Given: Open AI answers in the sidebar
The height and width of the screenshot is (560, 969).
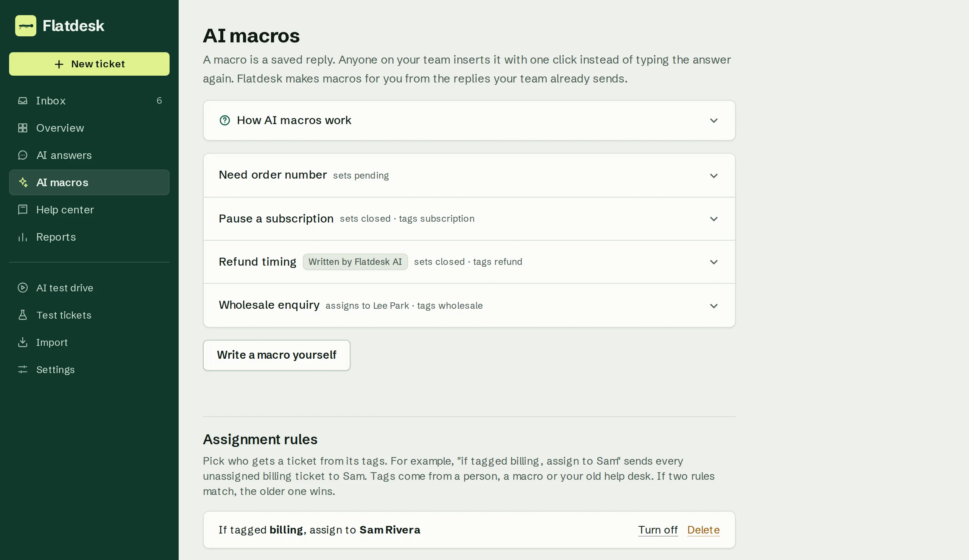Looking at the screenshot, I should [89, 155].
